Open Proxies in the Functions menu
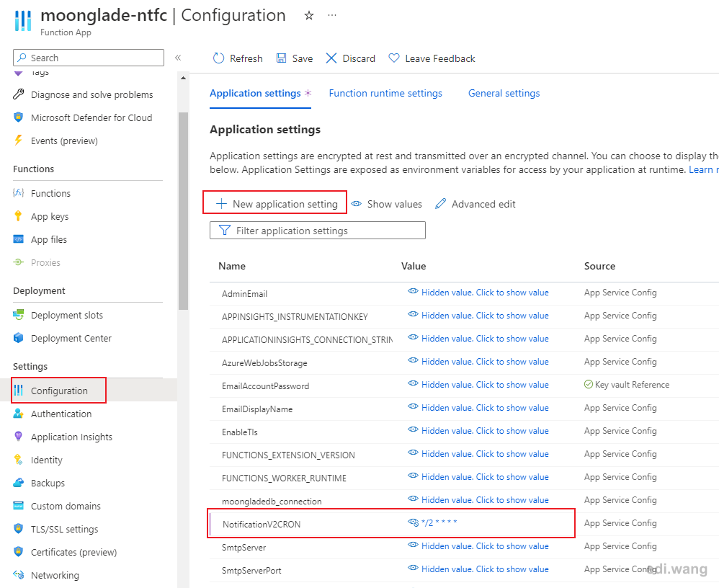 coord(45,262)
